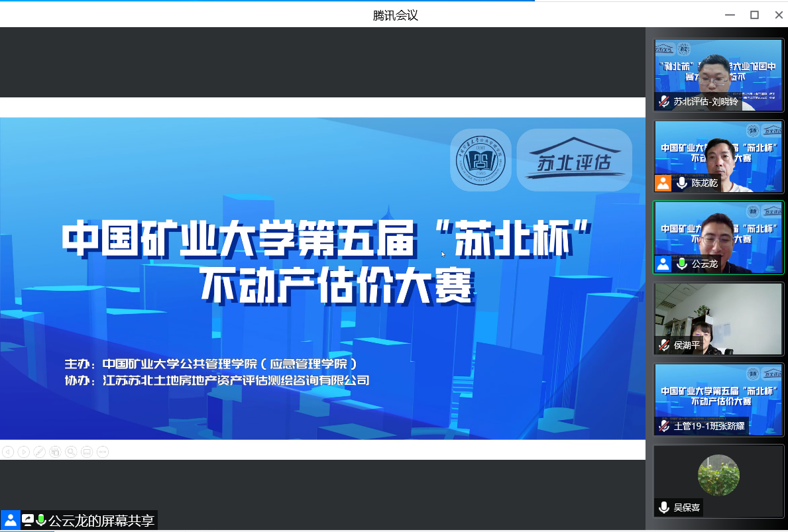Click the name label 苏北评估-刘晓铃
Screen dimensions: 788x532
(x=706, y=101)
